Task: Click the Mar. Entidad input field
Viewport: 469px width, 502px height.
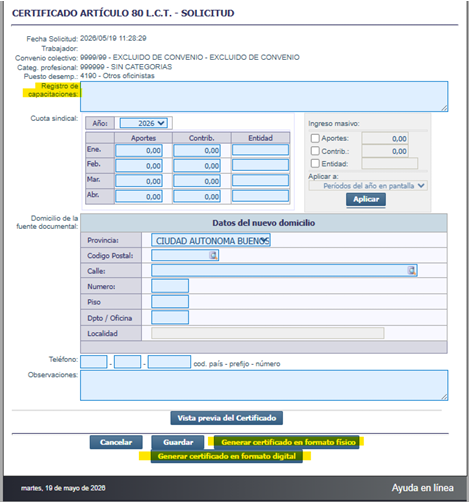Action: tap(260, 180)
